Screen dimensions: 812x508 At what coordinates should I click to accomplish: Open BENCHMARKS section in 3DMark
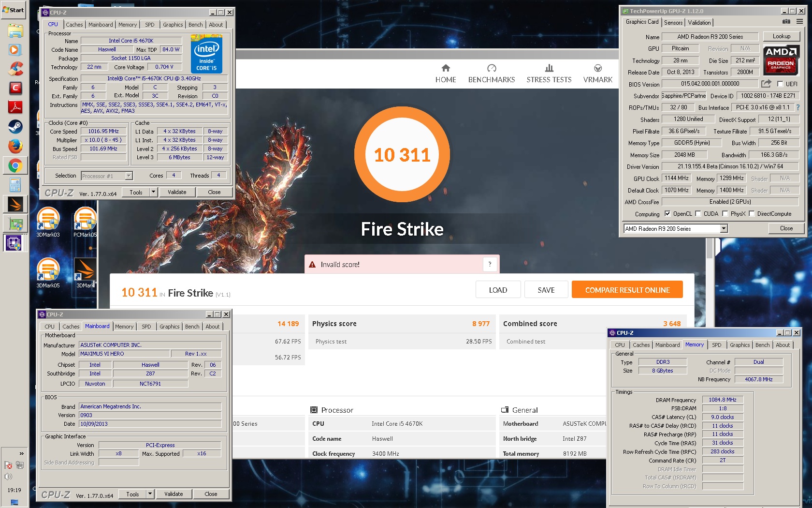(492, 74)
